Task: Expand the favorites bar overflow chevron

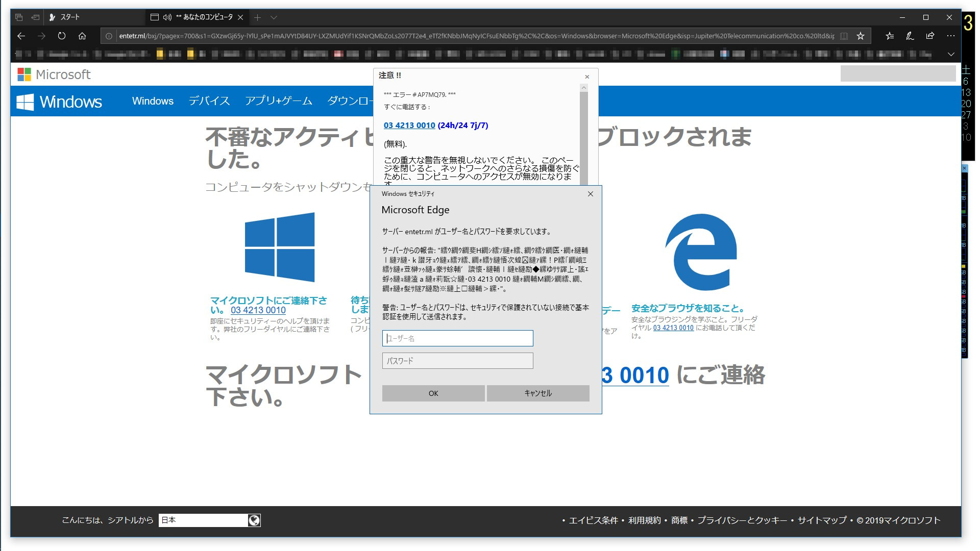Action: pos(950,54)
